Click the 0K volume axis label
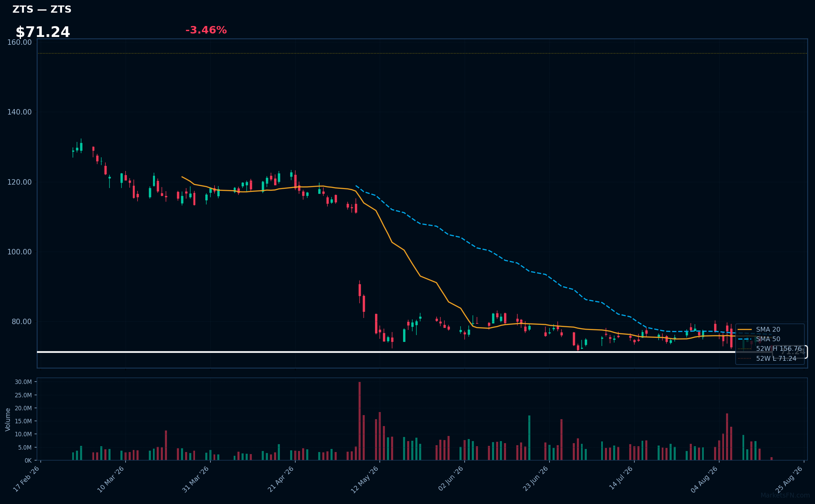Screen dimensions: 815x504 click(x=28, y=461)
